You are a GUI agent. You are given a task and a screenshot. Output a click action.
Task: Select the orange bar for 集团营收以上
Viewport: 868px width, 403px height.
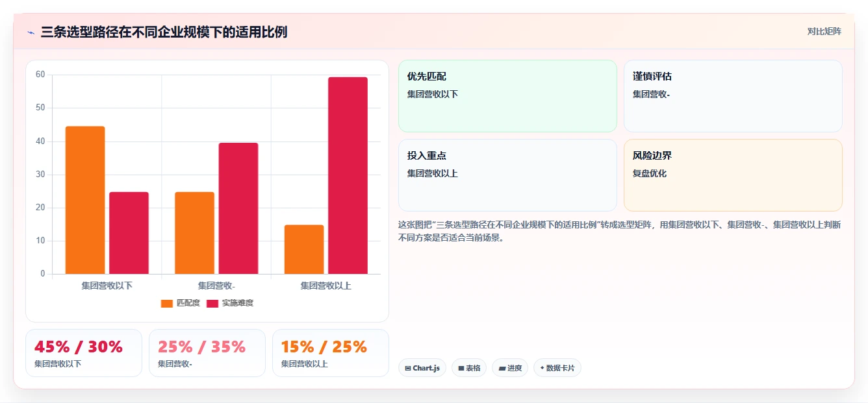[304, 249]
